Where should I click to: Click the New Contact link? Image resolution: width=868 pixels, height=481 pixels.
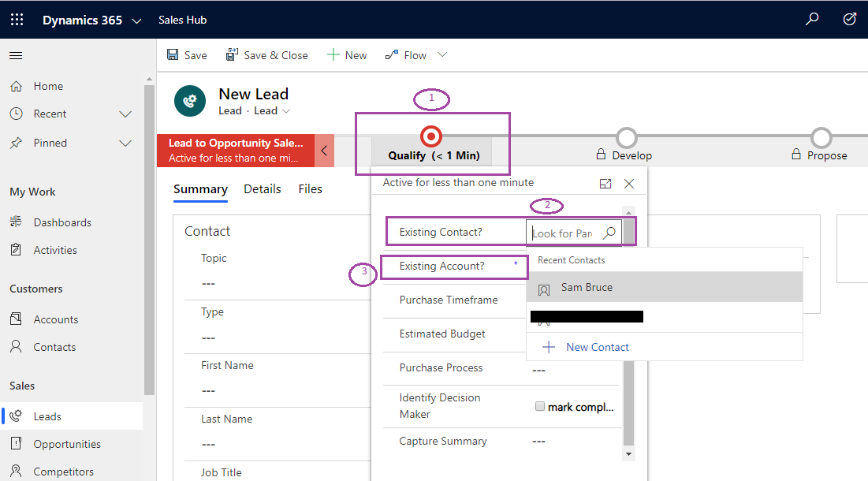tap(598, 347)
